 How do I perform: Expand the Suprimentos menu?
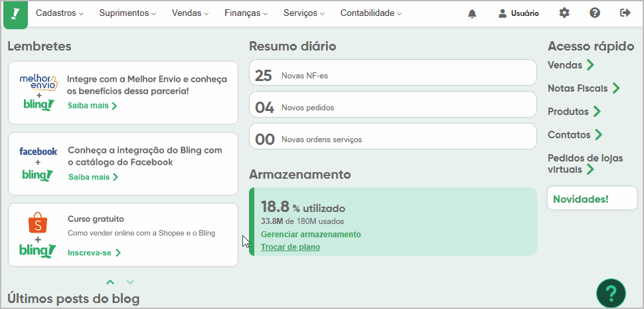127,13
